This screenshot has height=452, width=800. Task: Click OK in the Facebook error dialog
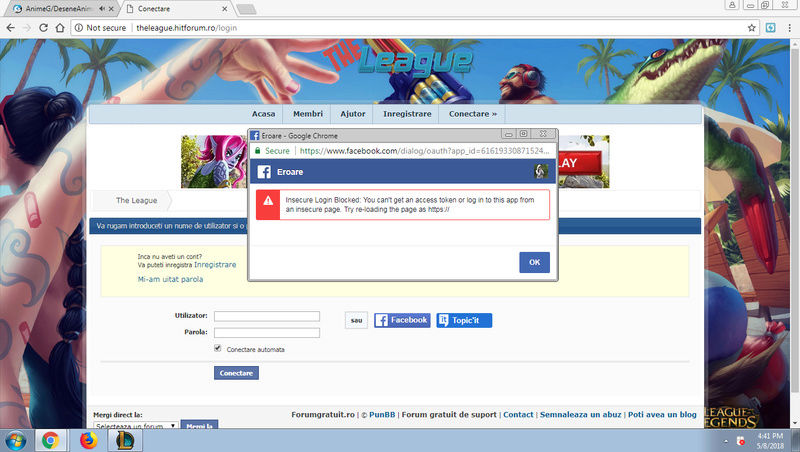point(534,262)
